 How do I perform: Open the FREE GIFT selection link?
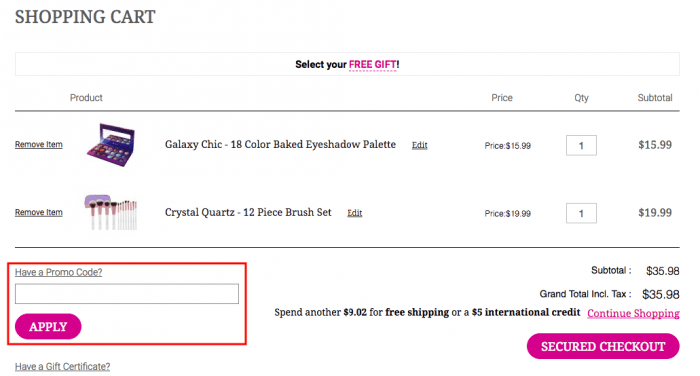(373, 65)
